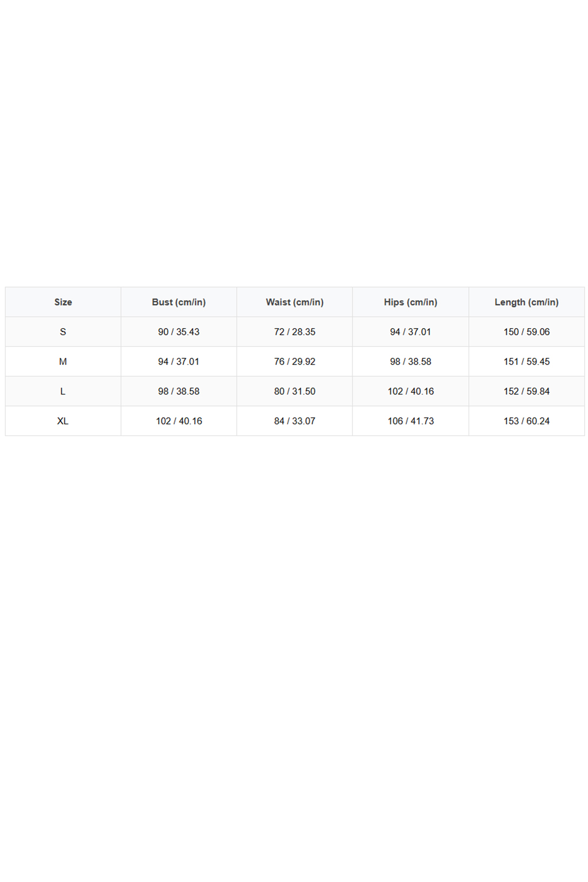Click the 'Bust (cm/in)' column header
The width and height of the screenshot is (588, 882).
[179, 302]
